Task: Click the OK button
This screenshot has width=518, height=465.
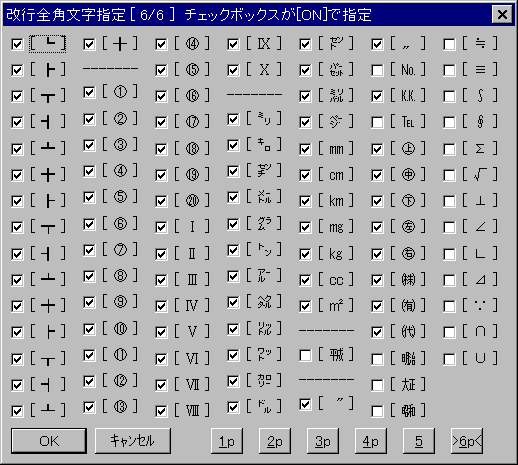Action: [49, 441]
